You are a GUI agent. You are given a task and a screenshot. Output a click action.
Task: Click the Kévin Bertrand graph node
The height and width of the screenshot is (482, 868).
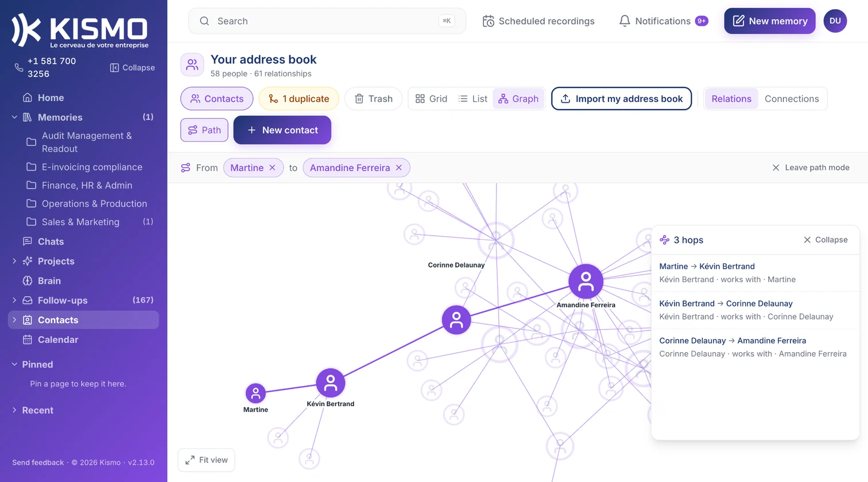click(x=331, y=383)
